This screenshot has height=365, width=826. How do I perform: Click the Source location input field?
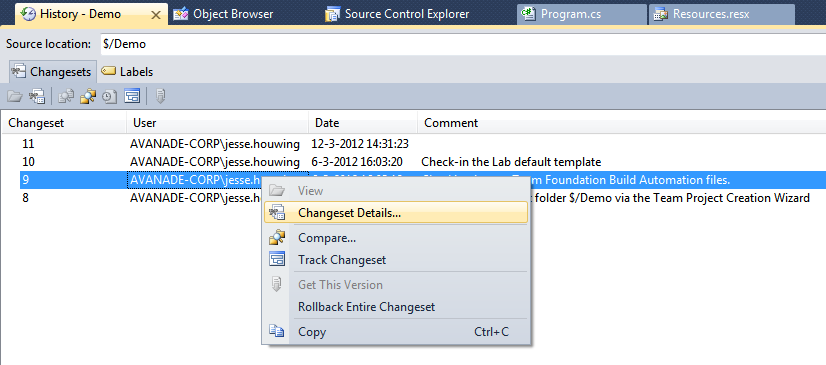pyautogui.click(x=463, y=44)
